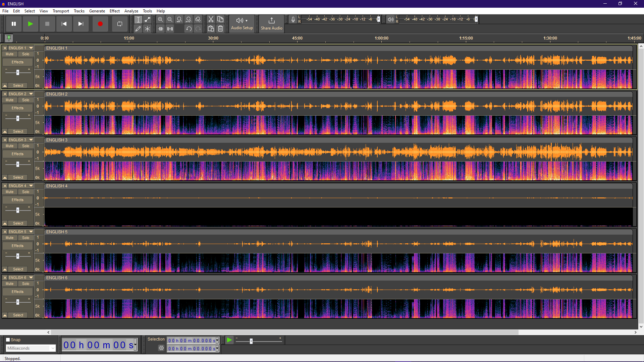Open the File menu
Screen dimensions: 644x362
(5, 11)
